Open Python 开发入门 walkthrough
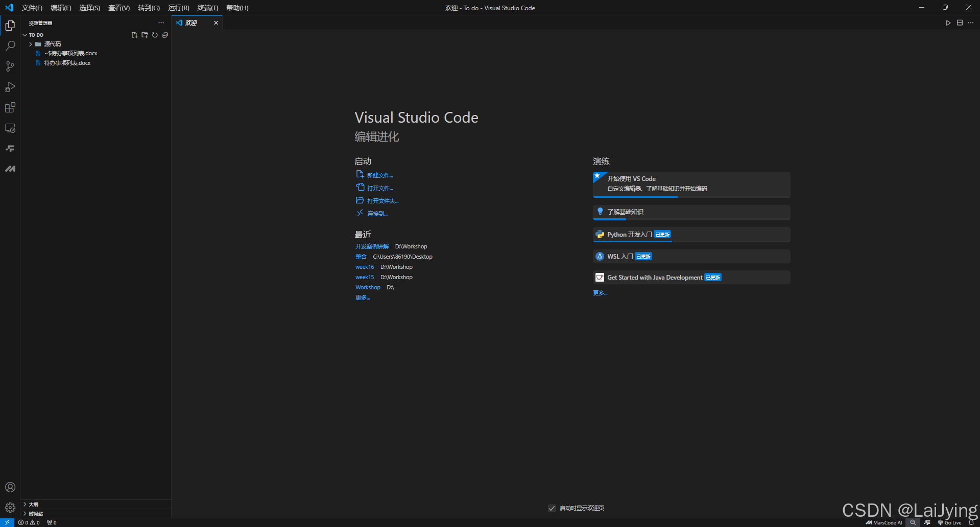Viewport: 980px width, 527px height. point(691,235)
